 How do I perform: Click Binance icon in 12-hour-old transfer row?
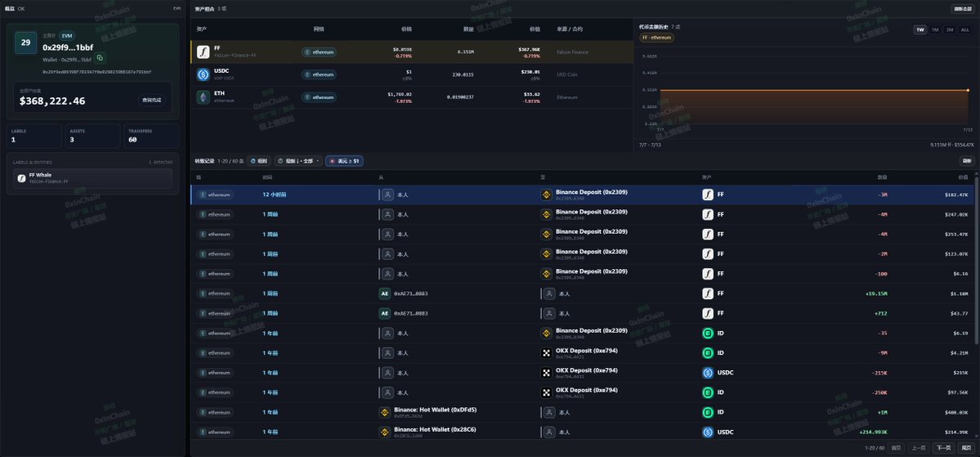click(x=546, y=195)
